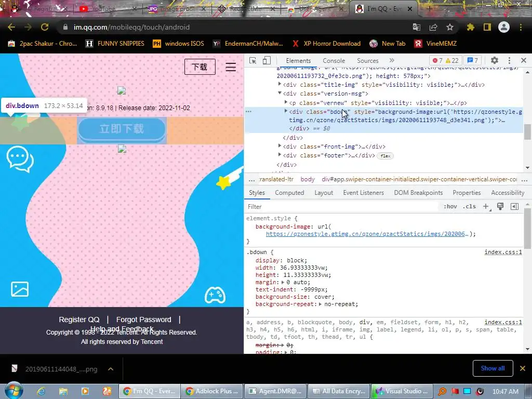
Task: Open the FUNNY SNIPPIES bookmark
Action: [x=115, y=44]
